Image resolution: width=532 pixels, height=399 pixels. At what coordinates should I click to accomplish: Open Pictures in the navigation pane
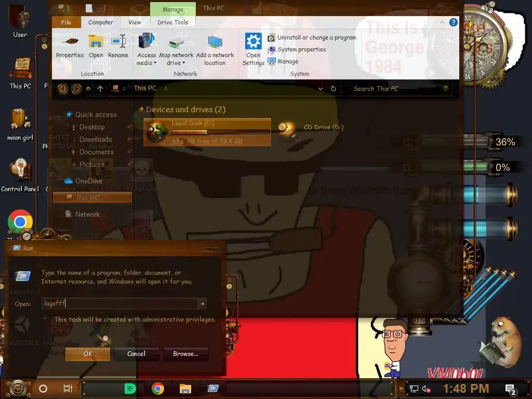pyautogui.click(x=91, y=165)
